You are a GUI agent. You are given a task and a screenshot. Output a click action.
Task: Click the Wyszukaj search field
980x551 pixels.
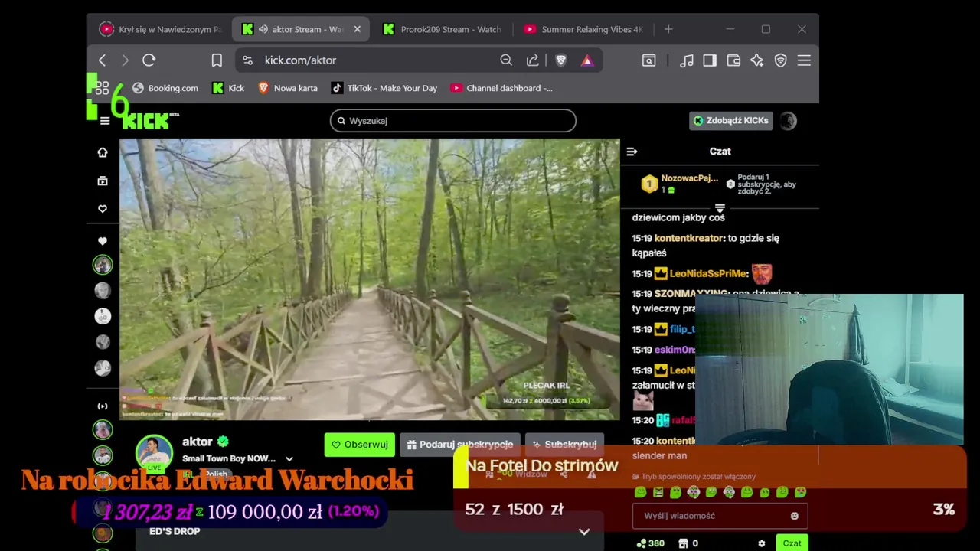tap(453, 120)
